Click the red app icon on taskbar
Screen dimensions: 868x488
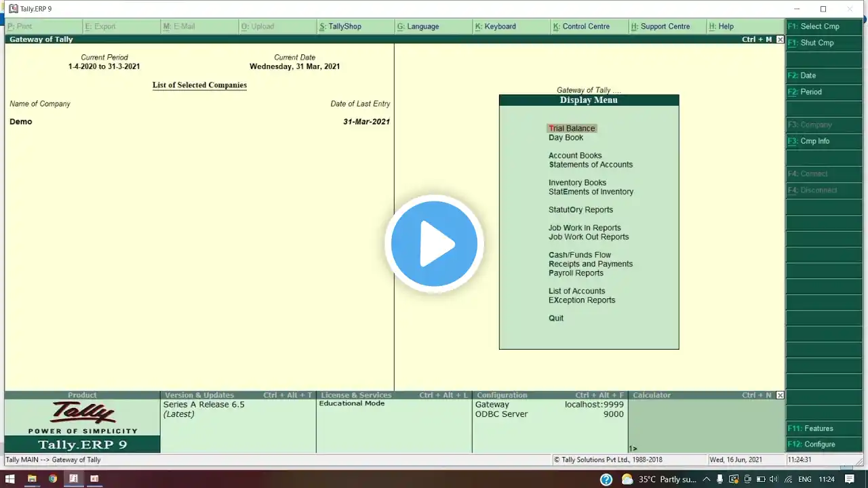(94, 479)
